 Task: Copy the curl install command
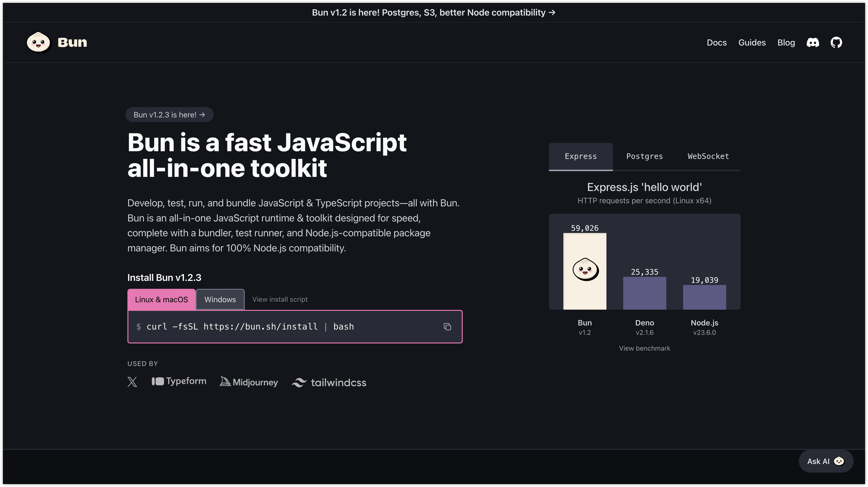click(x=447, y=327)
